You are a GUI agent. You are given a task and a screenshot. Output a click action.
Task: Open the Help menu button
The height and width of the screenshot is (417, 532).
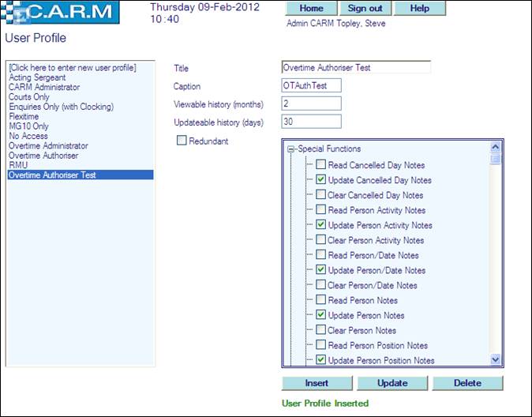pos(420,9)
